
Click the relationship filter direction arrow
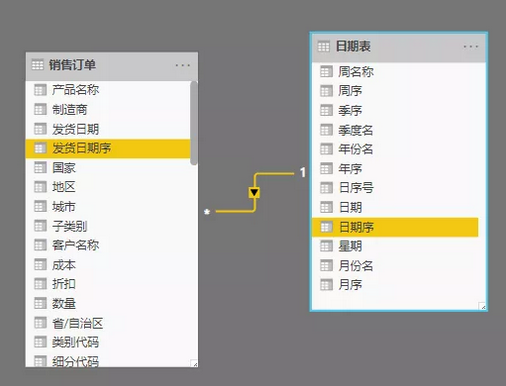[x=254, y=193]
